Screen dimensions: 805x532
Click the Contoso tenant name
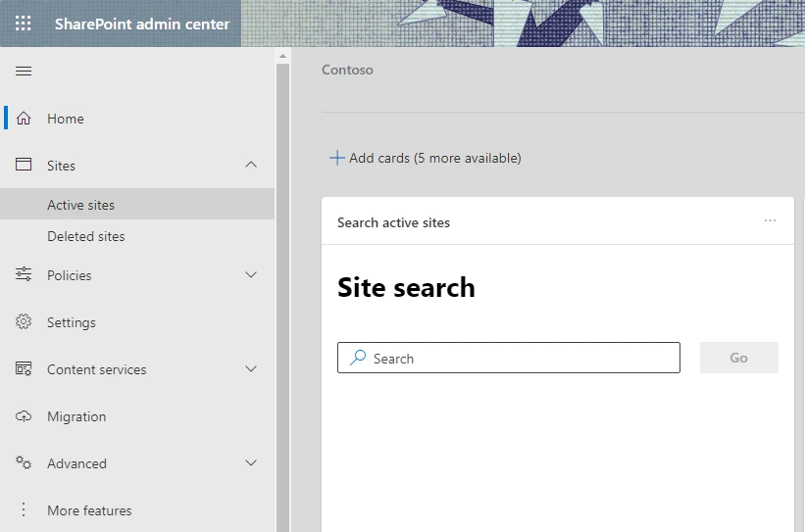click(347, 70)
